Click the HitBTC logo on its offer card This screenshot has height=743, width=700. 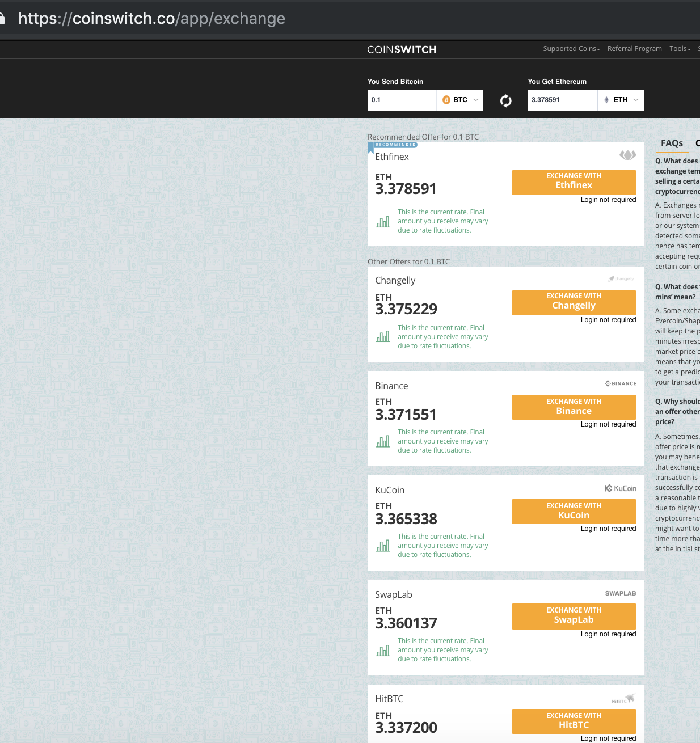point(623,698)
